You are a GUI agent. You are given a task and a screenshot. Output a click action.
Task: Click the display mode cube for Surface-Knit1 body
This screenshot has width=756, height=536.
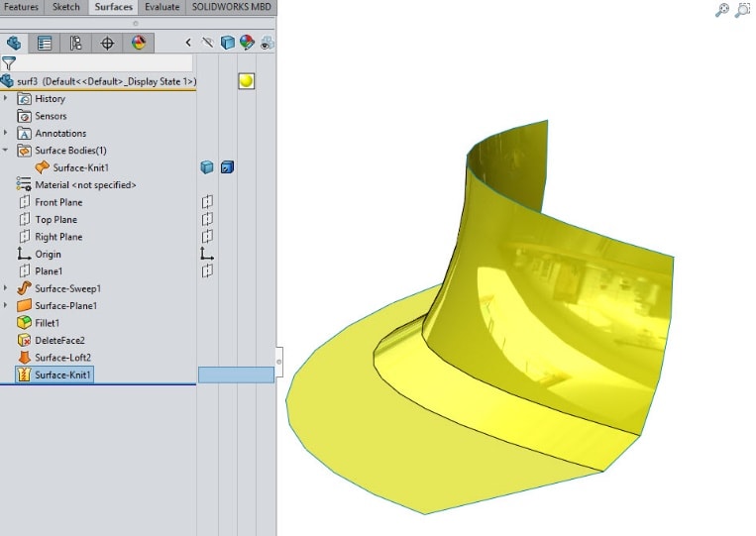pyautogui.click(x=207, y=167)
